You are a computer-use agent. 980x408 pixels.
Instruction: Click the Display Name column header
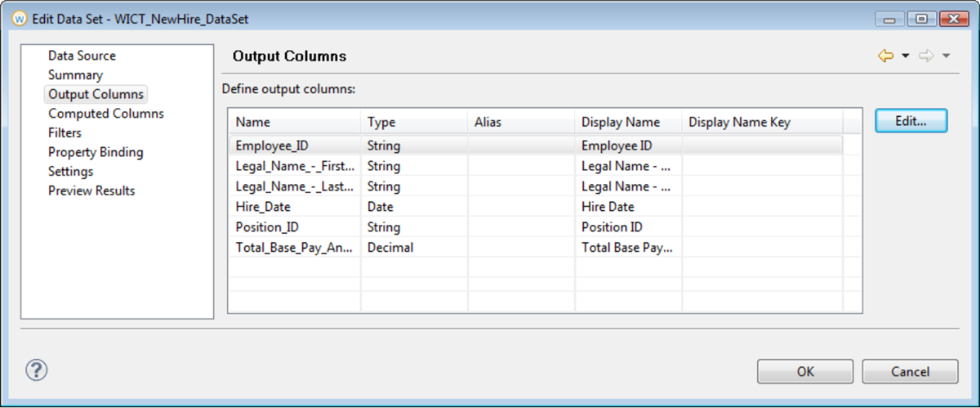(x=628, y=122)
